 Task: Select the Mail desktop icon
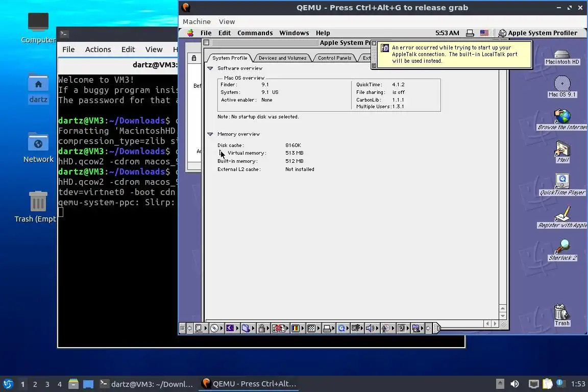click(x=562, y=152)
